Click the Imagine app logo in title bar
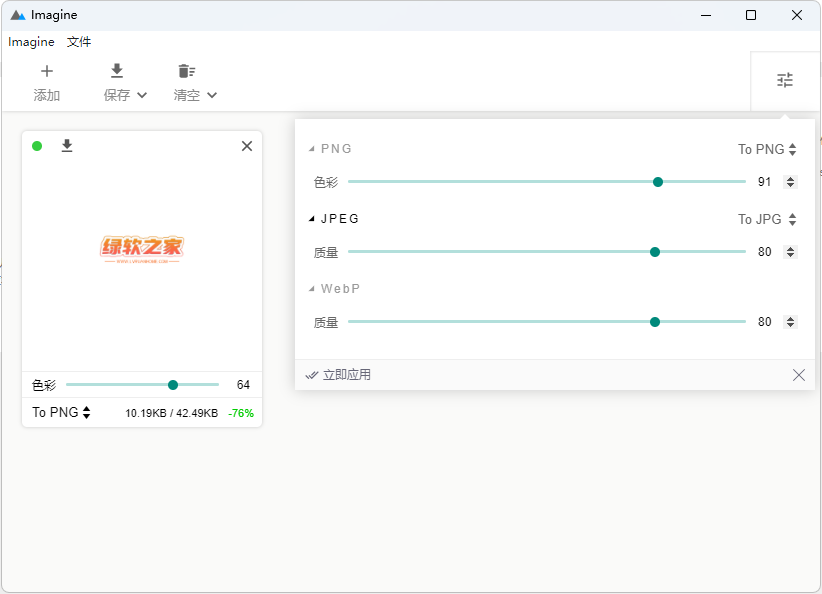822x594 pixels. (18, 15)
